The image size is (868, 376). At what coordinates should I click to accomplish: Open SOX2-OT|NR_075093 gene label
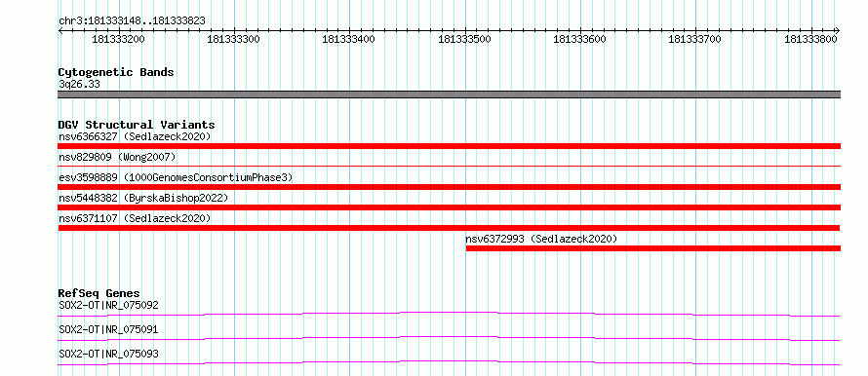[108, 354]
